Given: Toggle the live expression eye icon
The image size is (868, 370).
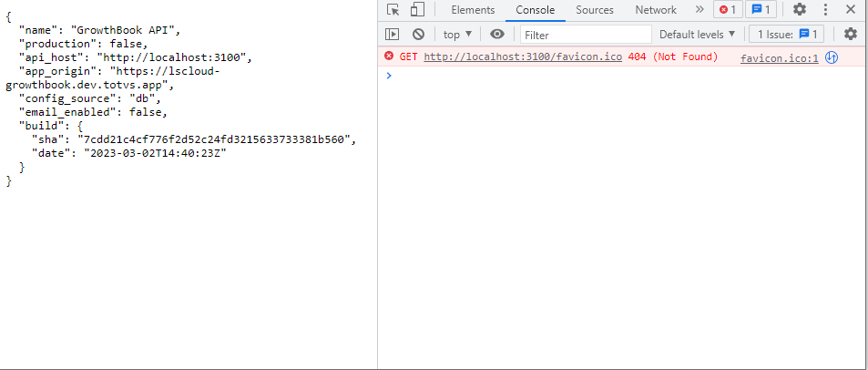Looking at the screenshot, I should [x=497, y=35].
